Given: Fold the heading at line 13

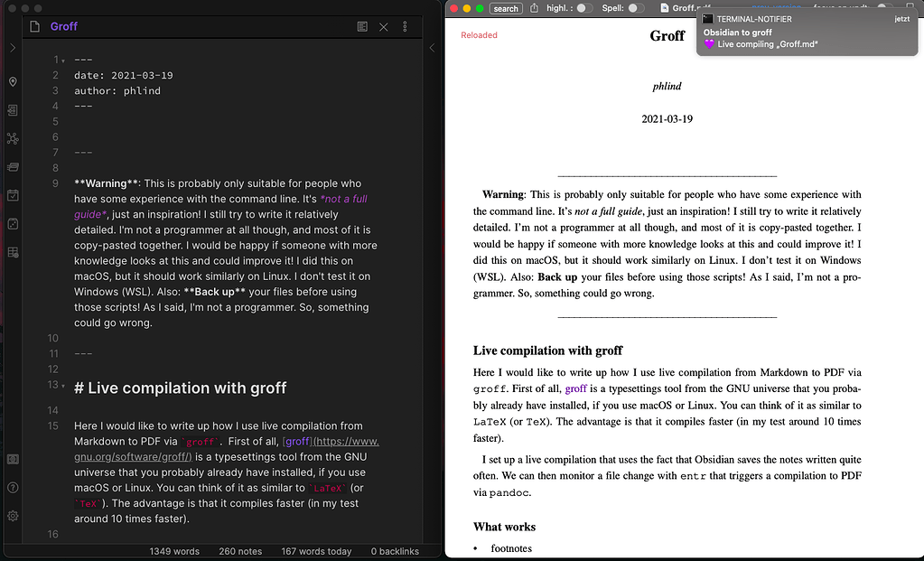Looking at the screenshot, I should coord(61,388).
